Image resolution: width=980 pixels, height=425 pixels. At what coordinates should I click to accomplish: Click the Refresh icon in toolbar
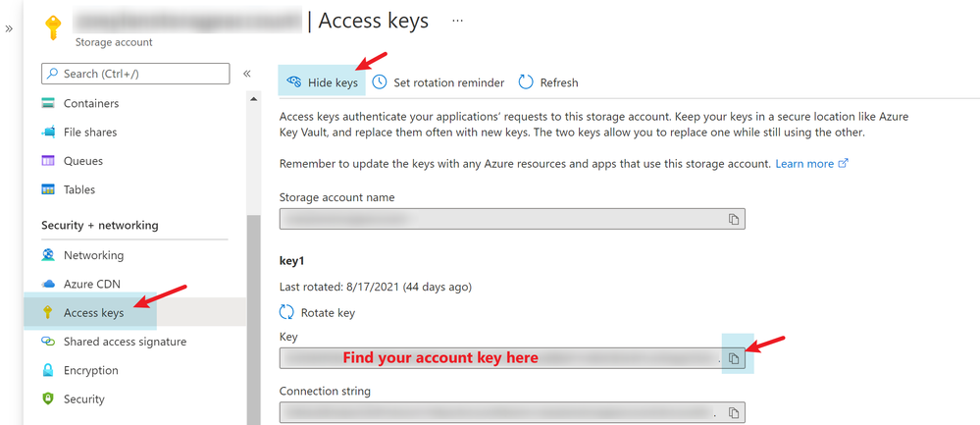coord(526,82)
